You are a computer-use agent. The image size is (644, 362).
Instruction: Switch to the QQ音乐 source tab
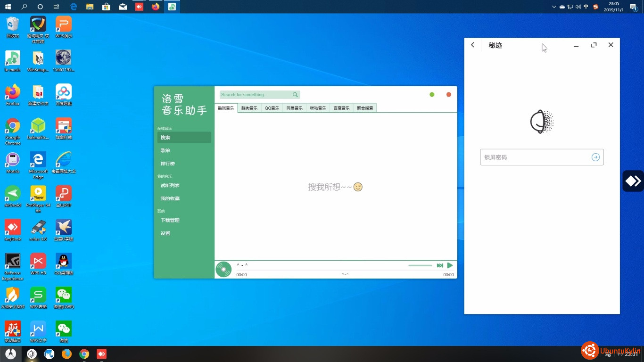click(272, 108)
